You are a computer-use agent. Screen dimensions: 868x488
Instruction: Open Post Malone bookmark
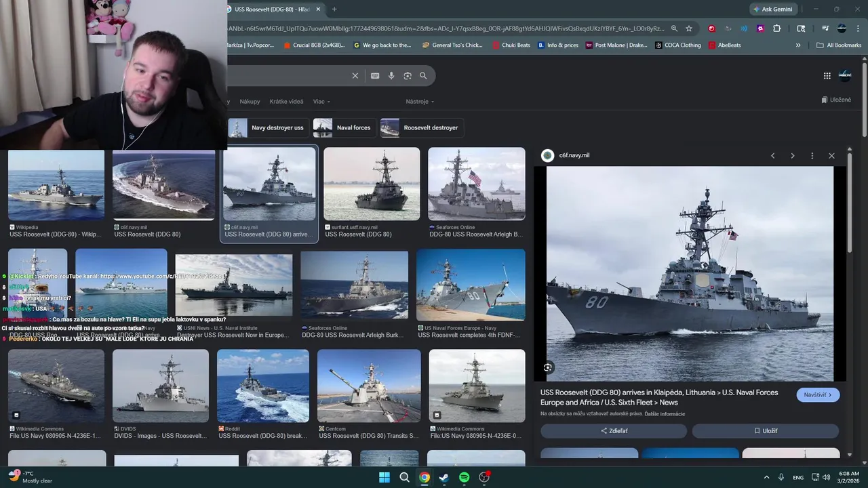pos(616,45)
